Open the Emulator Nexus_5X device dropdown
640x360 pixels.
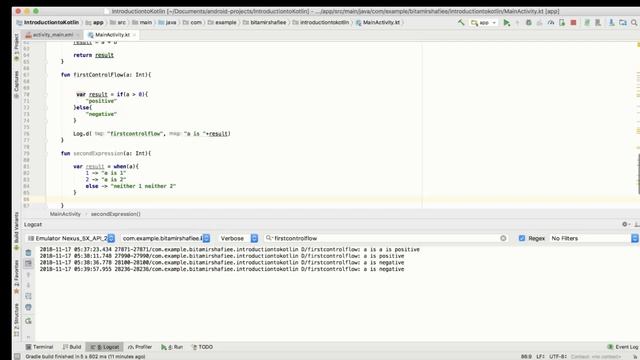coord(71,238)
